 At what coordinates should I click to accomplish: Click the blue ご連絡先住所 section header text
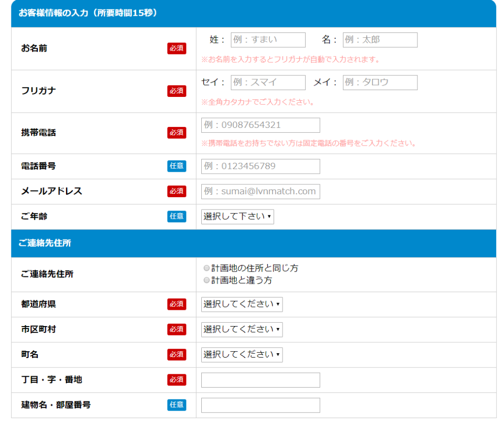[x=45, y=243]
